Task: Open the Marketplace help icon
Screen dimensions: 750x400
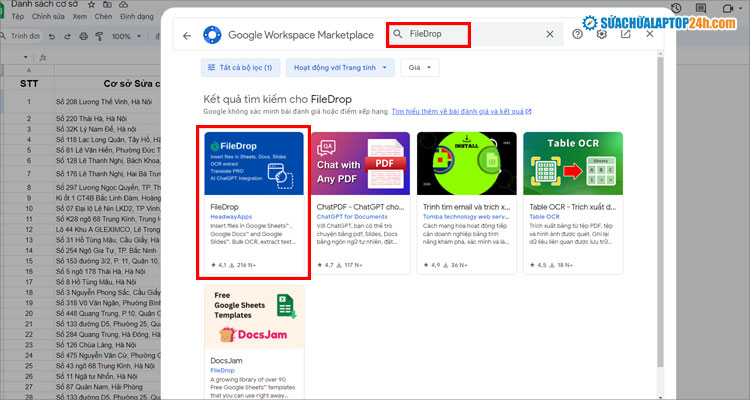Action: [578, 34]
